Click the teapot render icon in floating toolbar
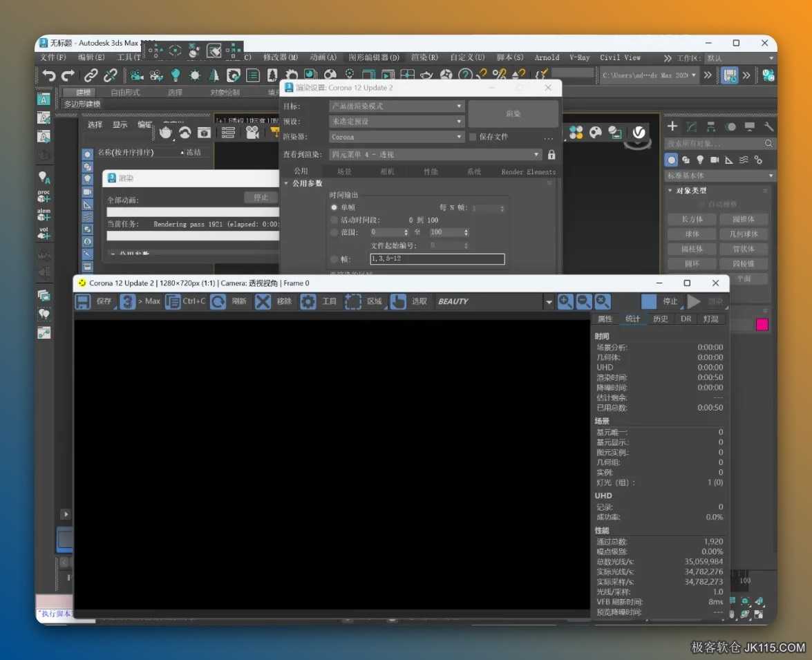This screenshot has height=660, width=812. click(x=165, y=133)
